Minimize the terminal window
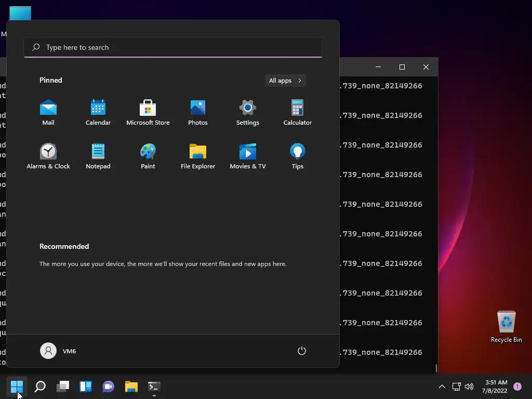Screen dimensions: 532x399 (x=378, y=67)
